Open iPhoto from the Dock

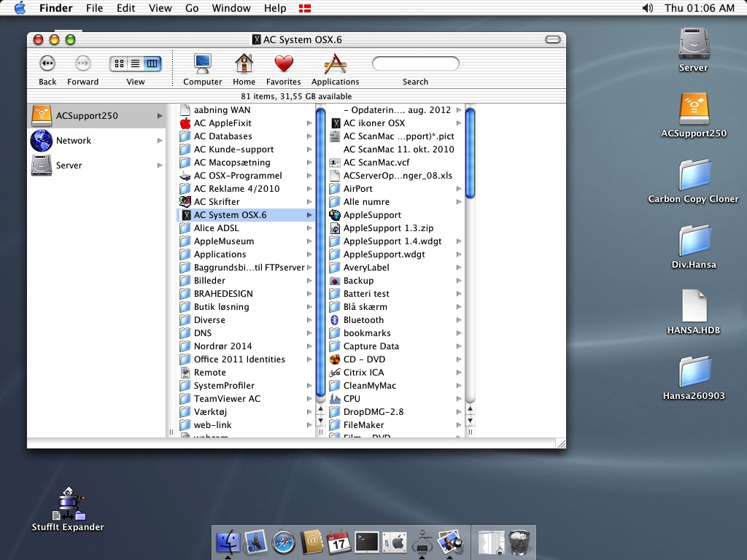pyautogui.click(x=450, y=542)
